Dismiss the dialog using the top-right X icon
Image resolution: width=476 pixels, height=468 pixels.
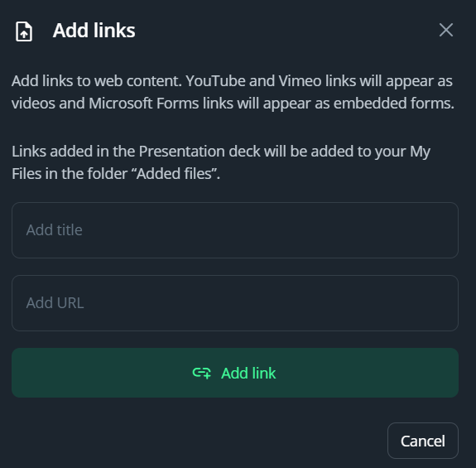click(x=446, y=30)
